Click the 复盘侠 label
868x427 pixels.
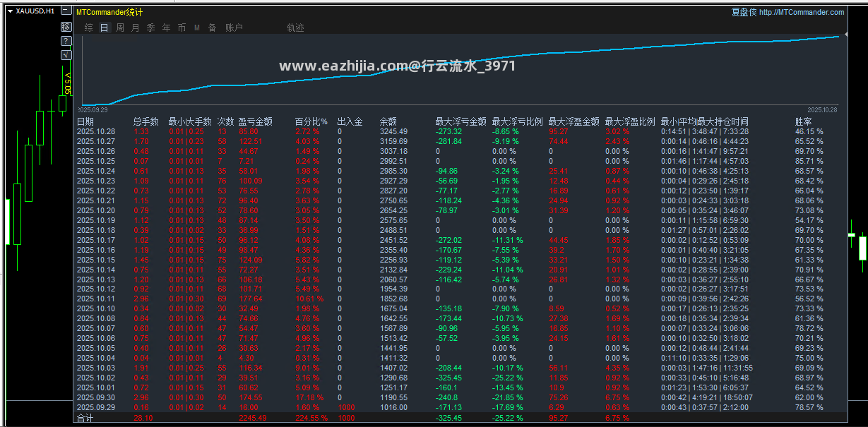[744, 12]
